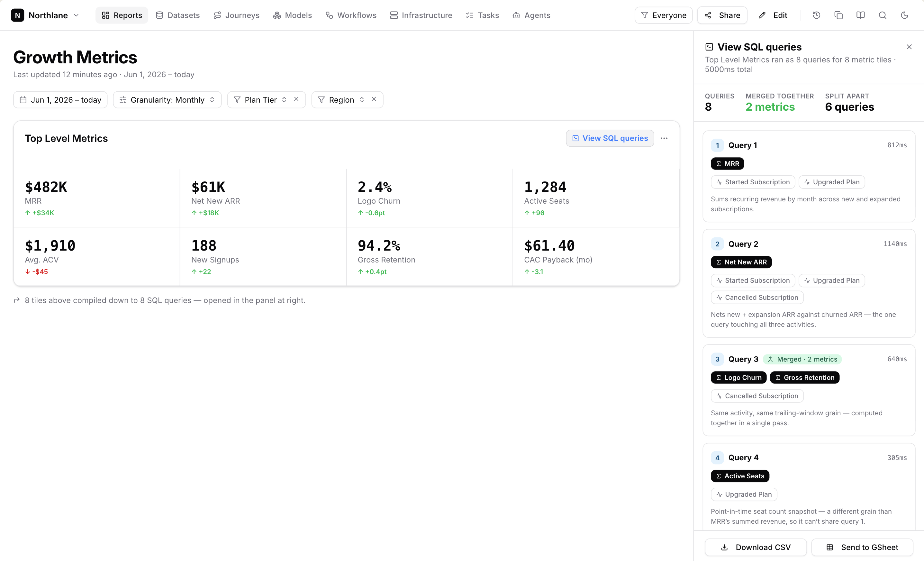
Task: Click the Share button
Action: point(722,15)
